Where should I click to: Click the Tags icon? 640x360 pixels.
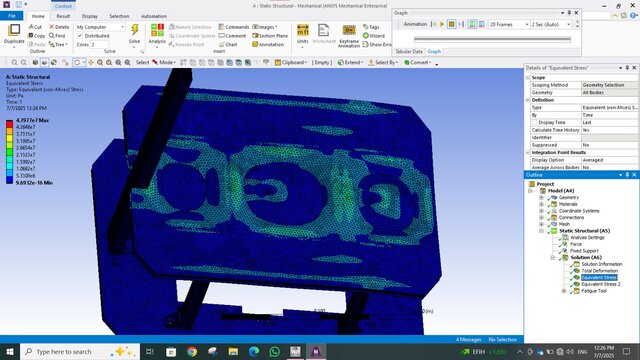tap(366, 27)
